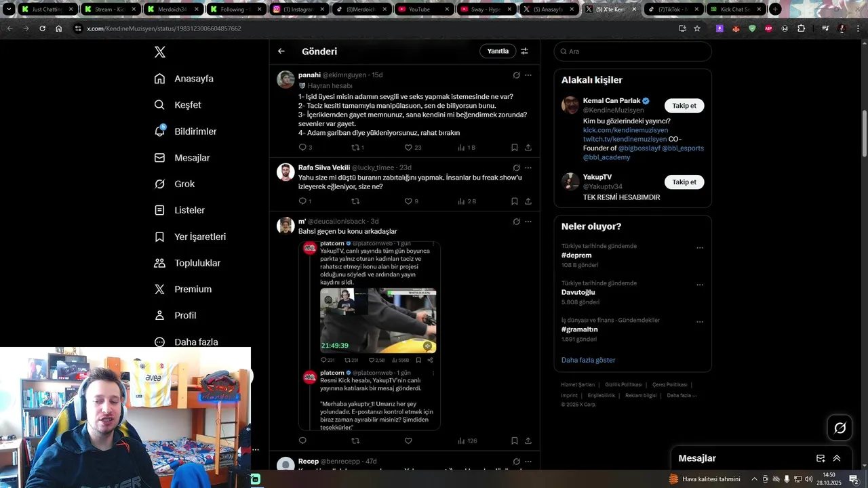Image resolution: width=868 pixels, height=488 pixels.
Task: Open @bbl_academy mention link
Action: point(606,157)
